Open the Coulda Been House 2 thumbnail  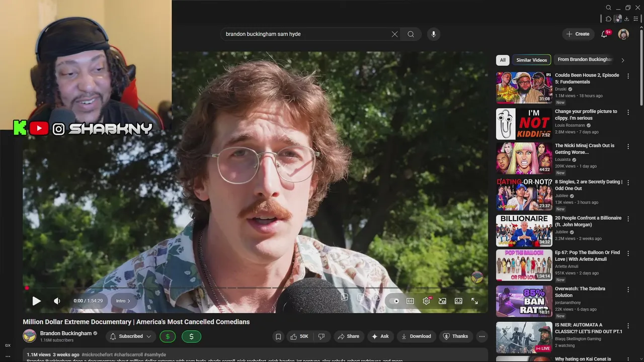[524, 87]
